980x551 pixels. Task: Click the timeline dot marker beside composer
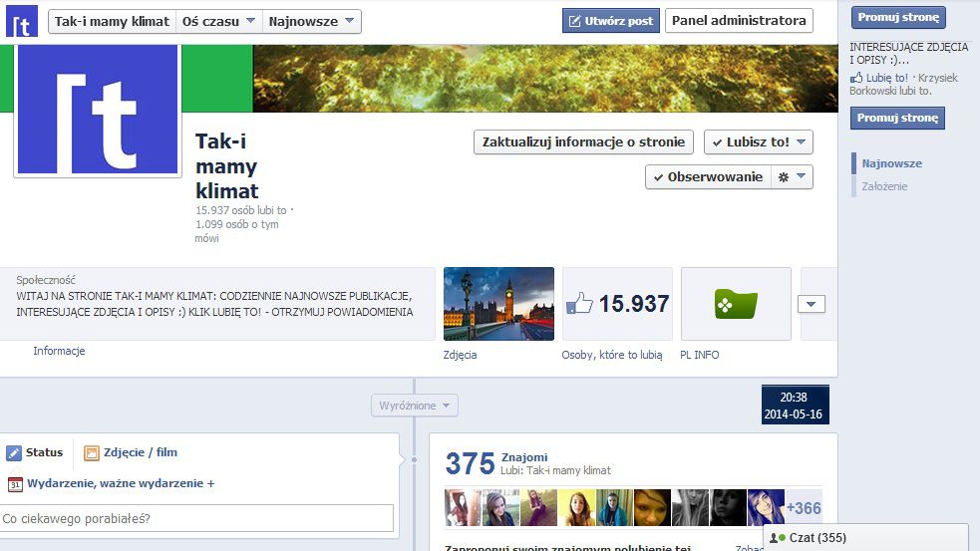(414, 459)
